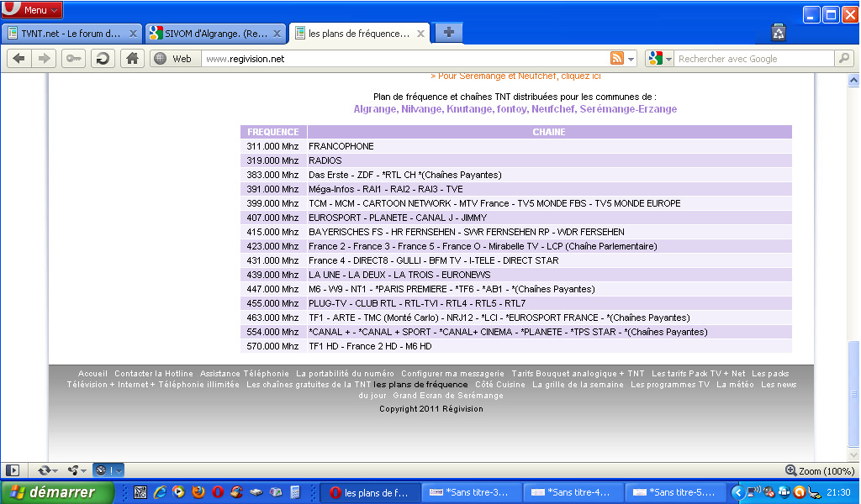Start search with the magnifier icon
Screen dimensions: 861x504
(x=844, y=58)
